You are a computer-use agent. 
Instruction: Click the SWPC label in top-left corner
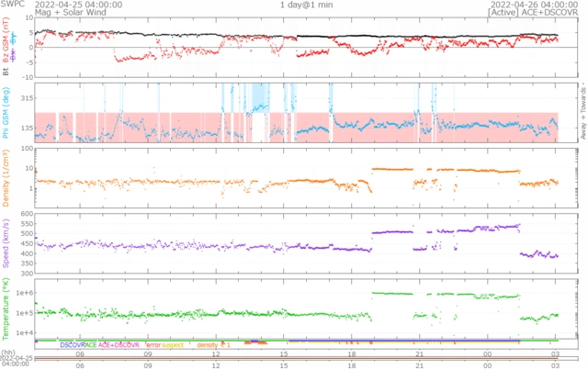tap(11, 5)
